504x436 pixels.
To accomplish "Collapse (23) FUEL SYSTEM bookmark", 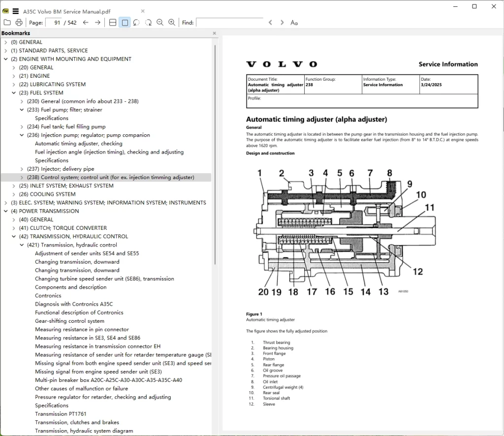I will pos(13,93).
